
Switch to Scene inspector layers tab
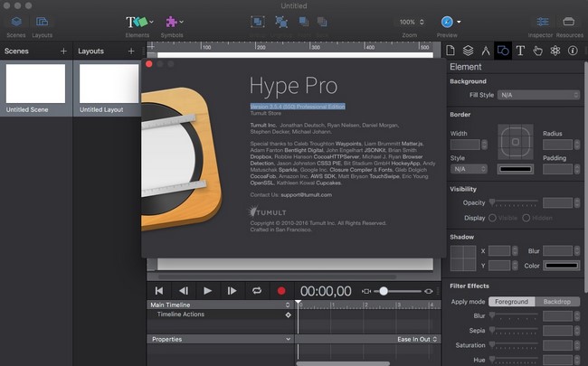coord(468,51)
